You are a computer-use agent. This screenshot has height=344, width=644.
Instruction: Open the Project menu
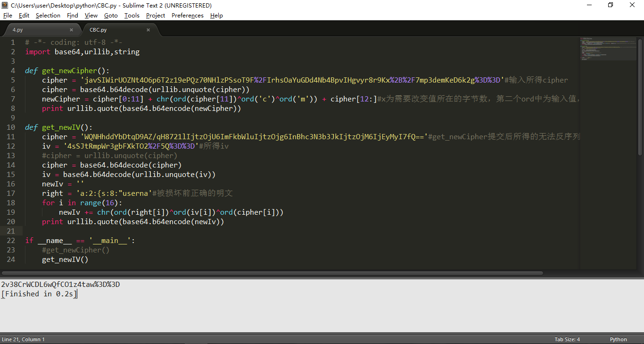point(156,15)
